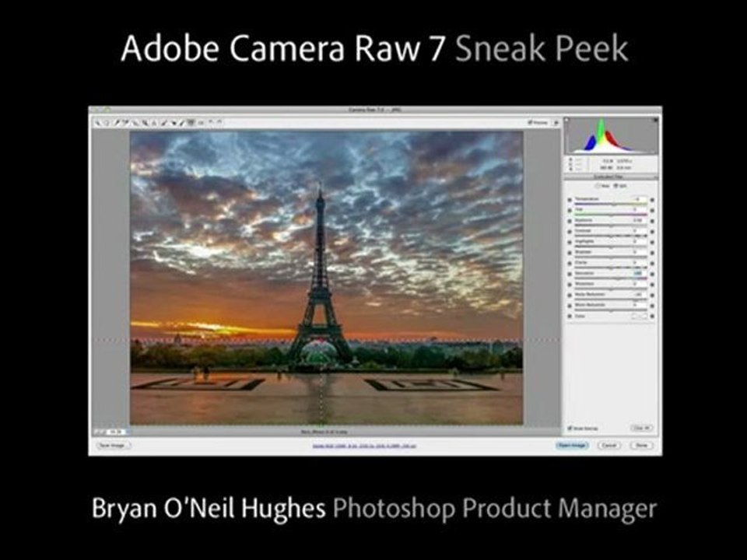Click the plus icon beside Clarity

(x=652, y=264)
